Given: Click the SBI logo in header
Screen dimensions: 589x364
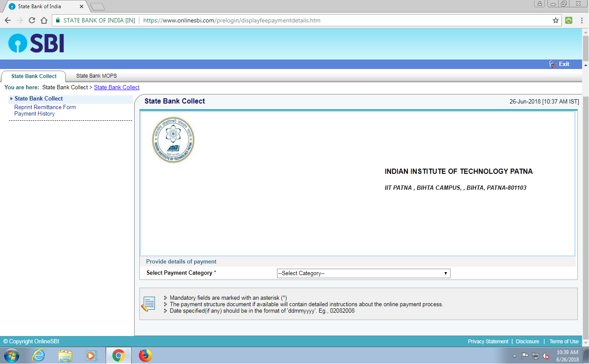Looking at the screenshot, I should click(36, 44).
